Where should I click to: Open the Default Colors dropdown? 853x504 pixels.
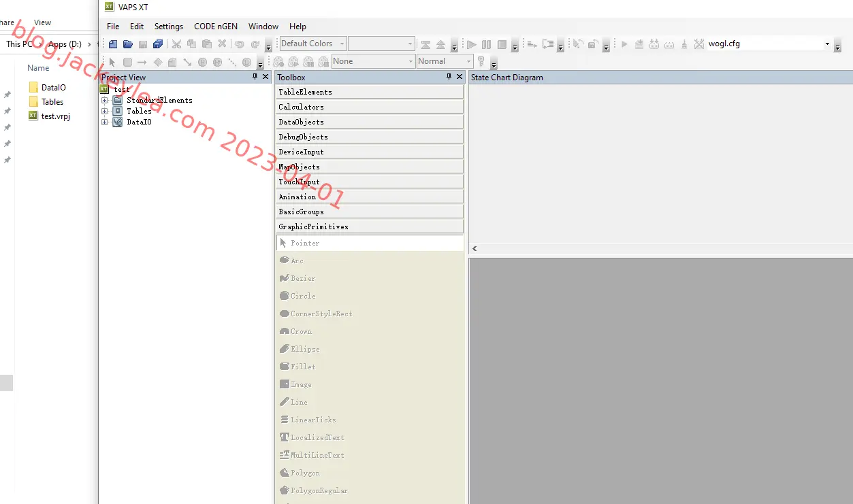[312, 44]
